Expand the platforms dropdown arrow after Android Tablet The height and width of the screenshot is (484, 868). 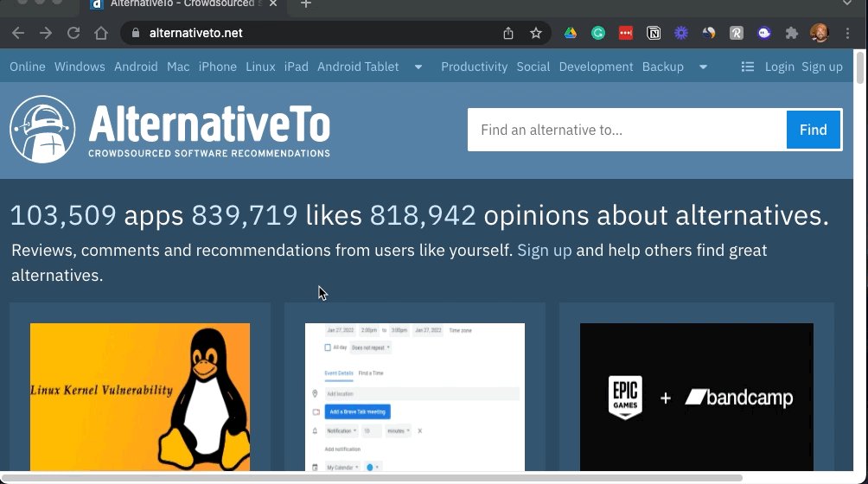(x=418, y=67)
